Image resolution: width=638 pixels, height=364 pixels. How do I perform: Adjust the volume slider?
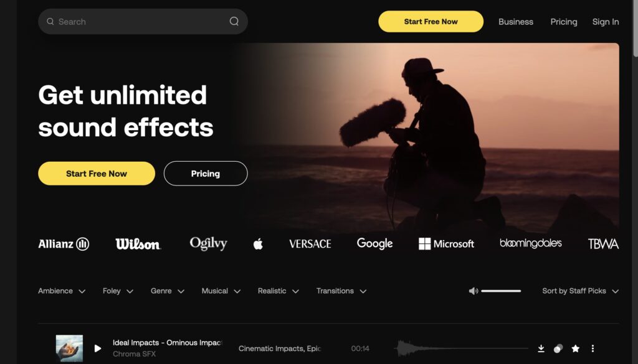point(501,291)
